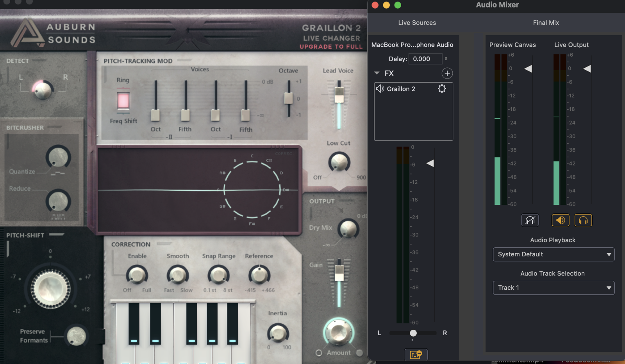Add a new FX with the plus icon
This screenshot has width=625, height=364.
coord(447,73)
